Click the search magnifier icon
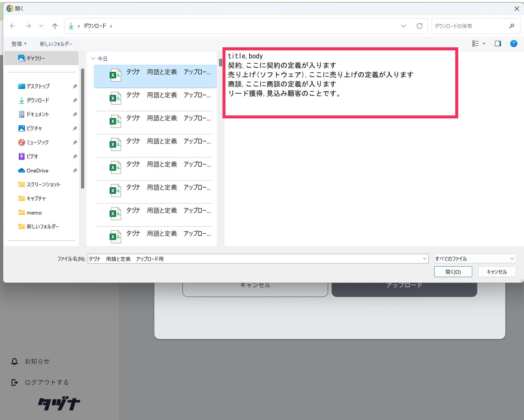Viewport: 524px width, 420px height. 512,26
